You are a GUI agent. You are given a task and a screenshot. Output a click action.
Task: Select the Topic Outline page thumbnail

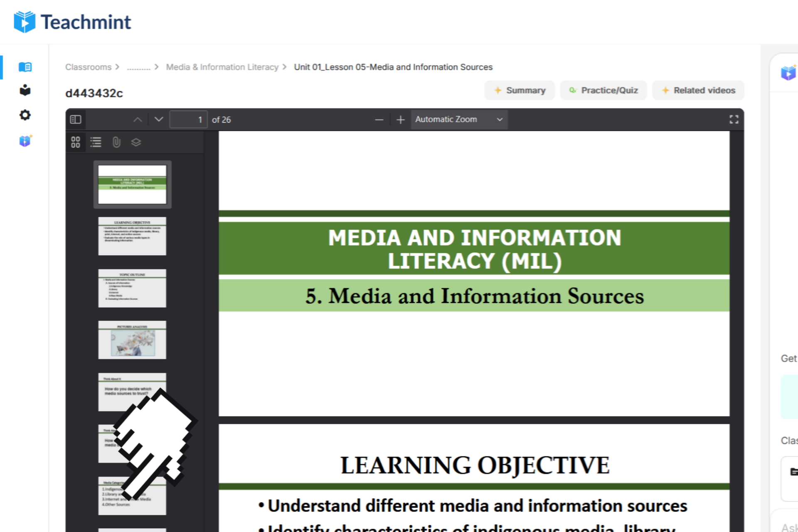point(132,288)
